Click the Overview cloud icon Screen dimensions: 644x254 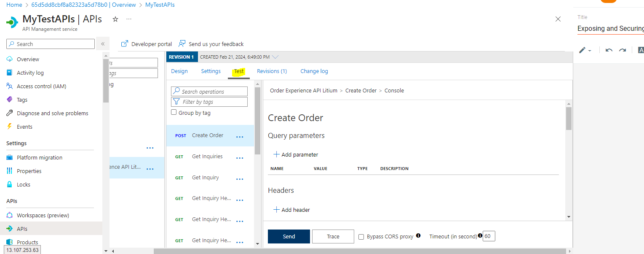10,59
